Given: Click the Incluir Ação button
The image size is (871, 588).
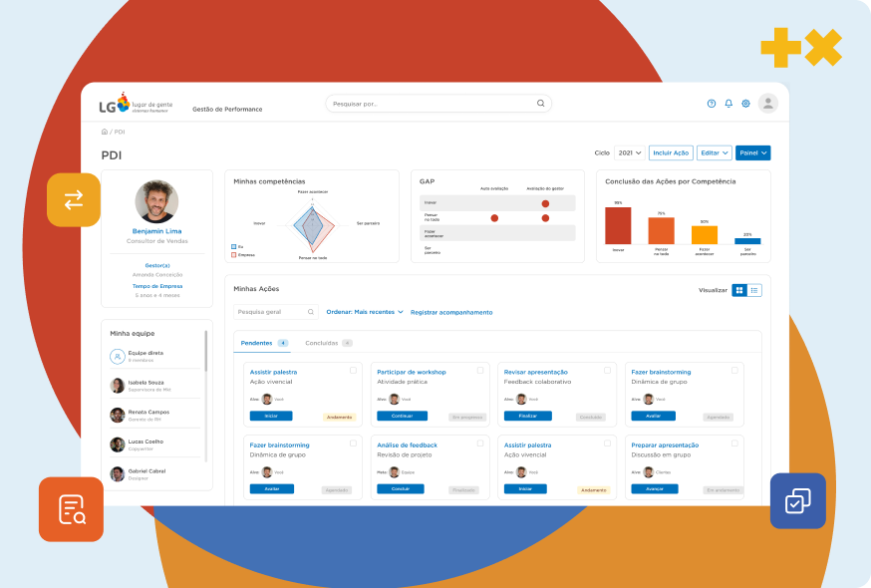Looking at the screenshot, I should [x=671, y=152].
